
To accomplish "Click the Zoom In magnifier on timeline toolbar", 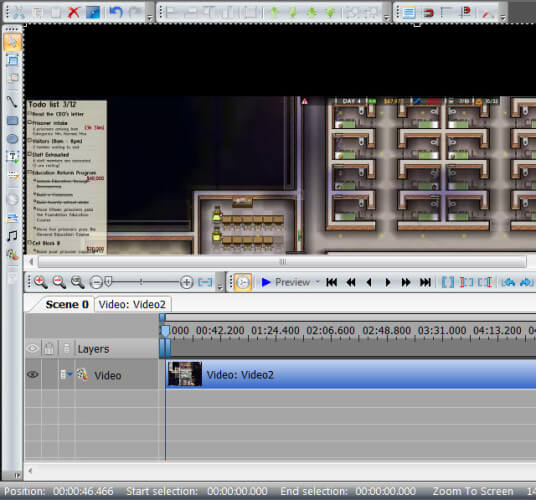I will [x=40, y=282].
